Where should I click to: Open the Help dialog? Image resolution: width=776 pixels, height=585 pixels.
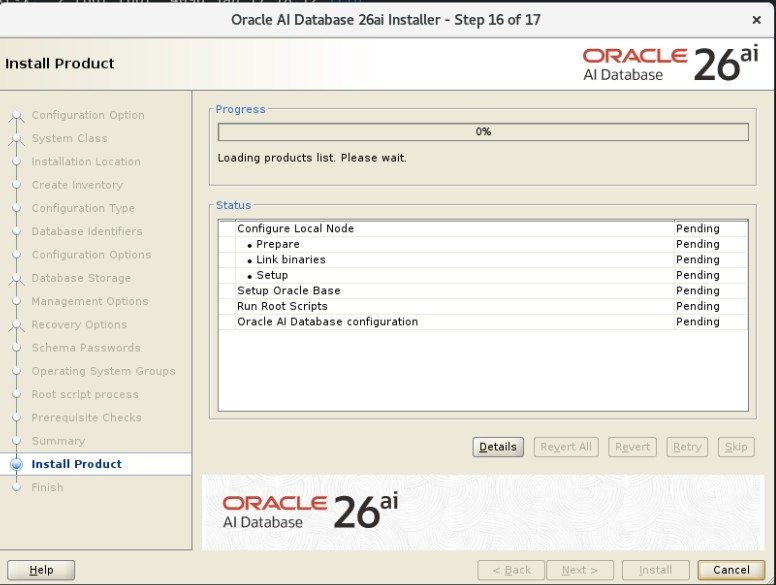[41, 570]
